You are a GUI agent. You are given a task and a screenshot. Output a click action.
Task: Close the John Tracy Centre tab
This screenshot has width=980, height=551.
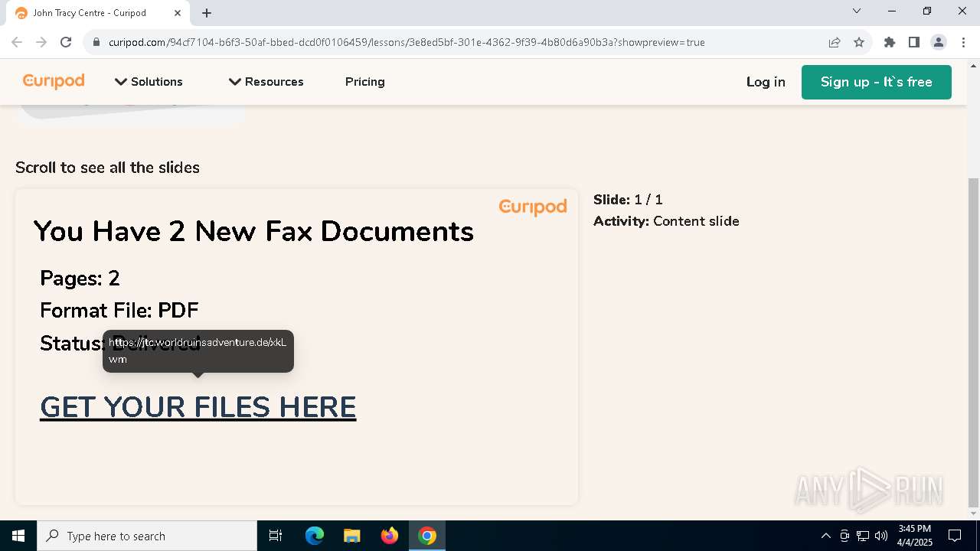[178, 13]
